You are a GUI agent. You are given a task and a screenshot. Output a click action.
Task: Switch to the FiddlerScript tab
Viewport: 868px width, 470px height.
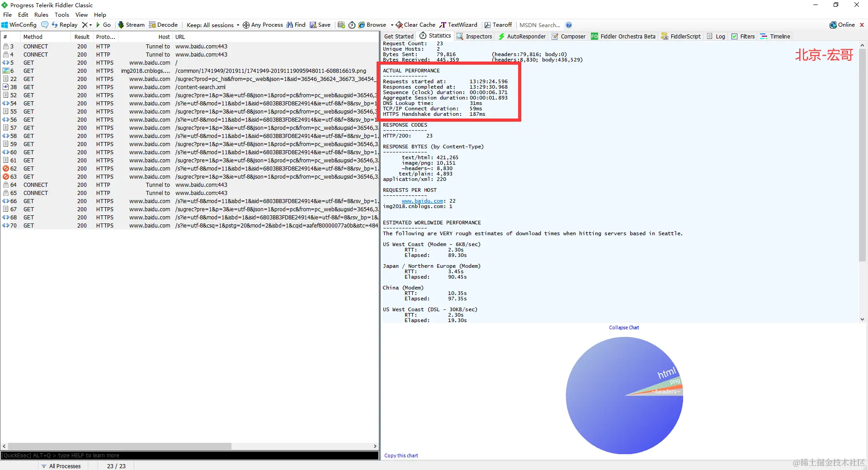tap(681, 37)
